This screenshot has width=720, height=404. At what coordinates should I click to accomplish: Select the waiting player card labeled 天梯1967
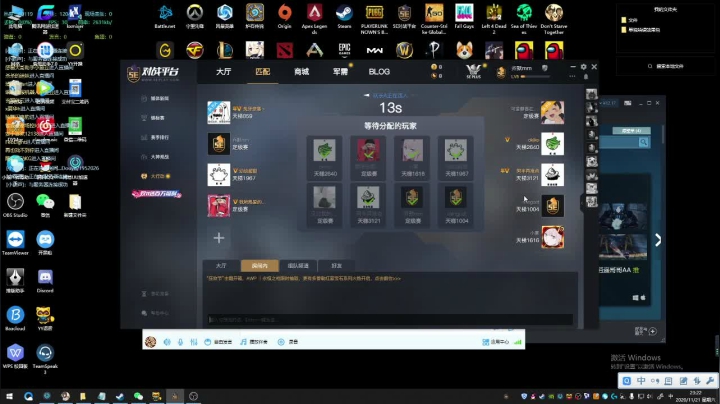click(x=456, y=157)
